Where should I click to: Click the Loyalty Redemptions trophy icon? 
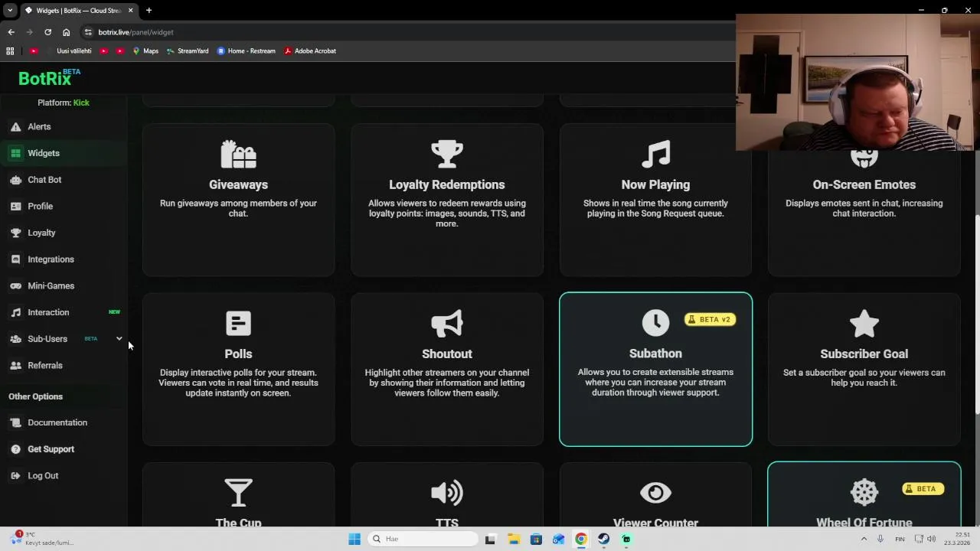pos(447,154)
